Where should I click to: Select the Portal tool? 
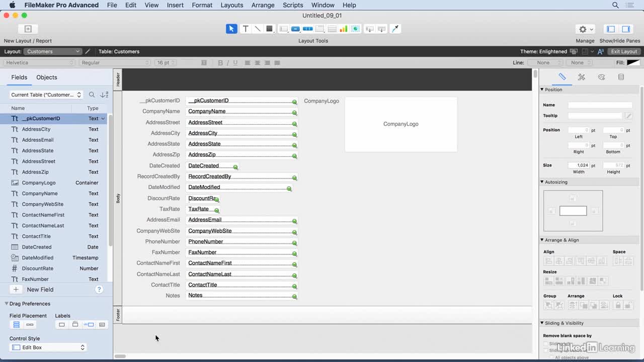tap(332, 29)
